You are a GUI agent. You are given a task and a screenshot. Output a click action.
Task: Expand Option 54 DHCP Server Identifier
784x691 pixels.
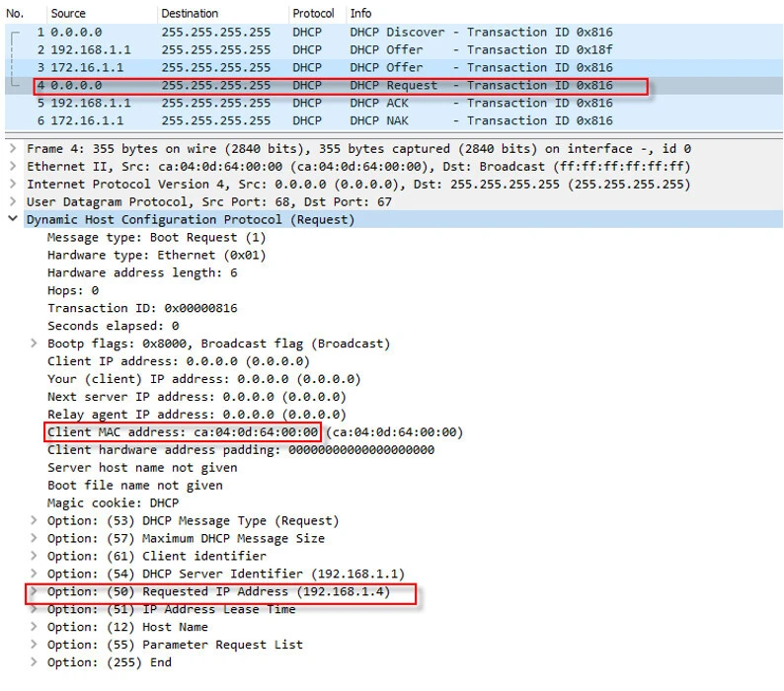tap(35, 575)
